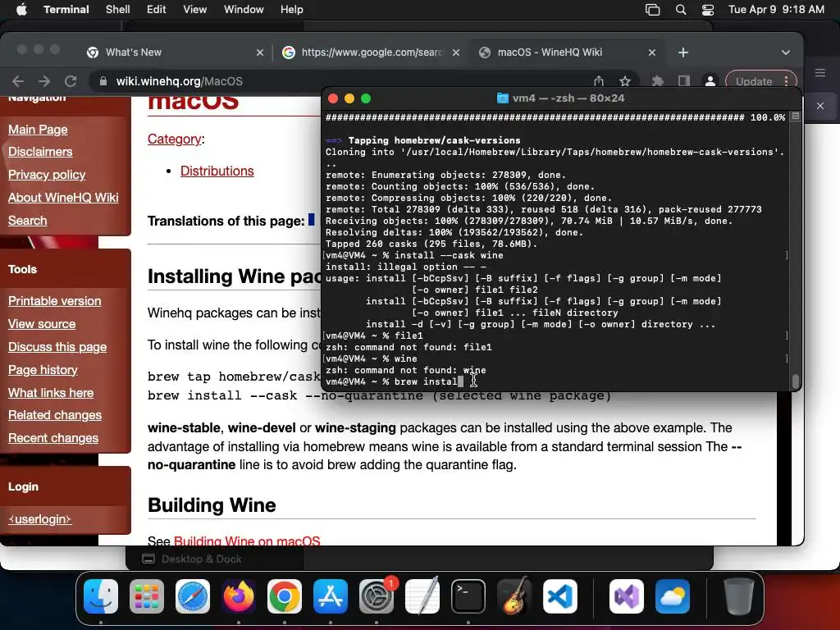Follow the Distributions category link
The height and width of the screenshot is (630, 840).
217,171
